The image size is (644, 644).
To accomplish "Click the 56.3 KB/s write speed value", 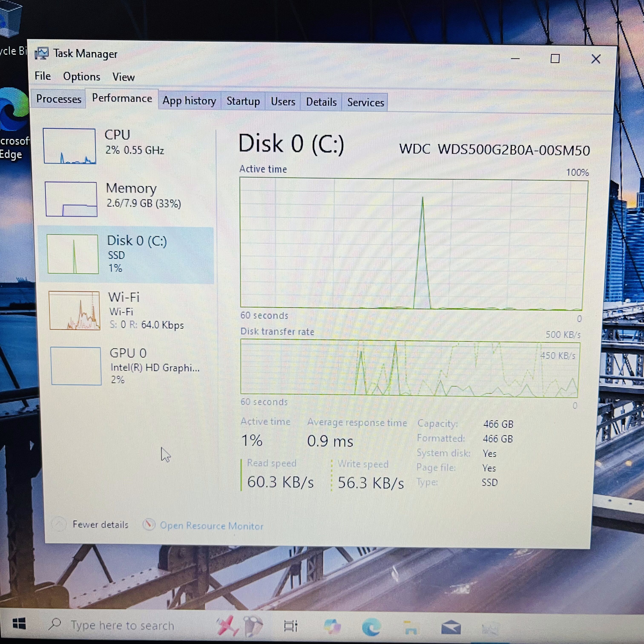I will (371, 483).
